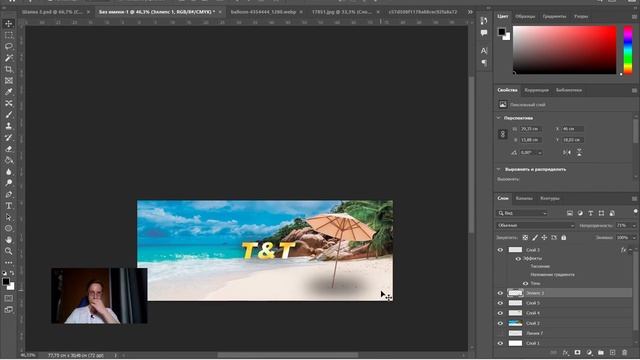Select the Ellipse shape tool
The height and width of the screenshot is (360, 640).
coord(9,229)
